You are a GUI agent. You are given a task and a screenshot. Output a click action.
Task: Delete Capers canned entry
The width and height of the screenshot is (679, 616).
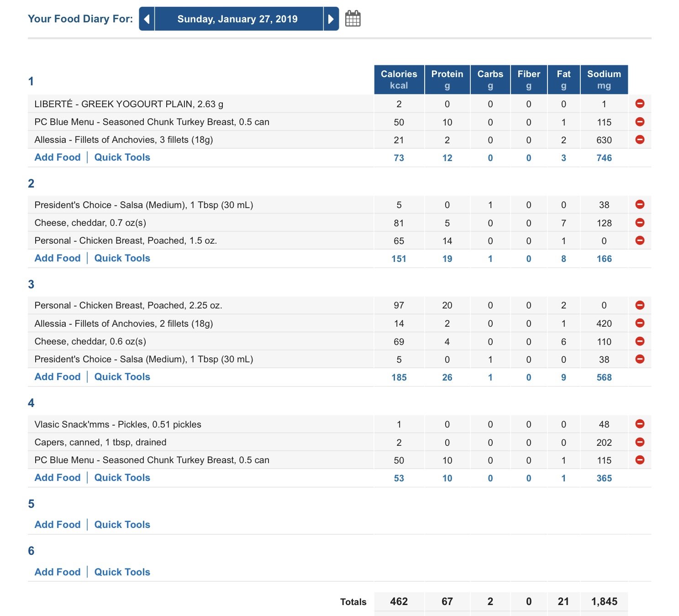[640, 442]
